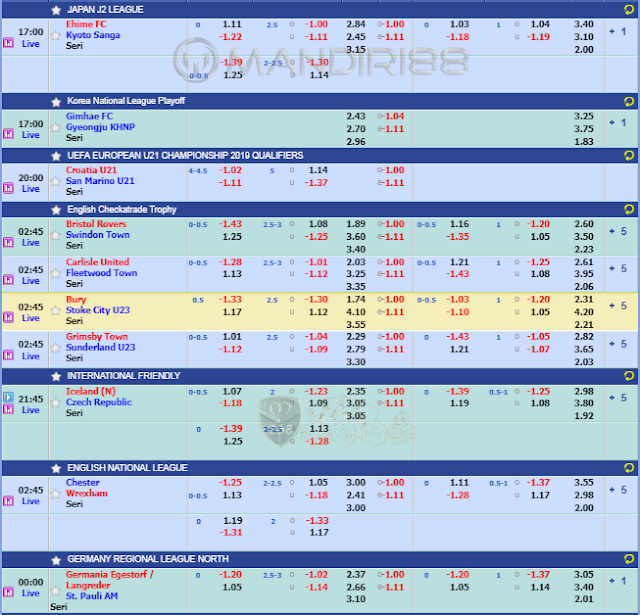The image size is (640, 615).
Task: Choose Bury draw odds 3.55
Action: [x=356, y=325]
